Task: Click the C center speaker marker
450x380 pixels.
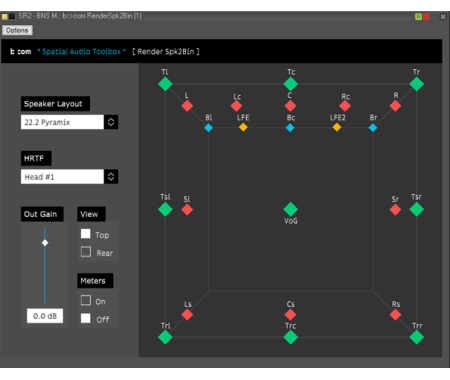Action: coord(290,106)
